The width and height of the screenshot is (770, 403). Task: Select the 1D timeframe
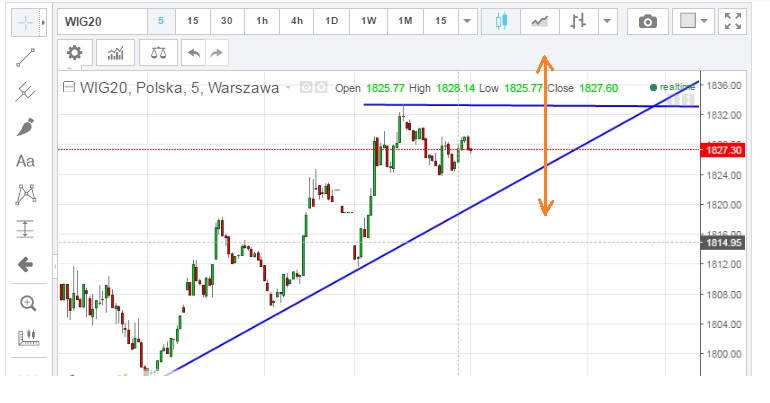pos(331,21)
